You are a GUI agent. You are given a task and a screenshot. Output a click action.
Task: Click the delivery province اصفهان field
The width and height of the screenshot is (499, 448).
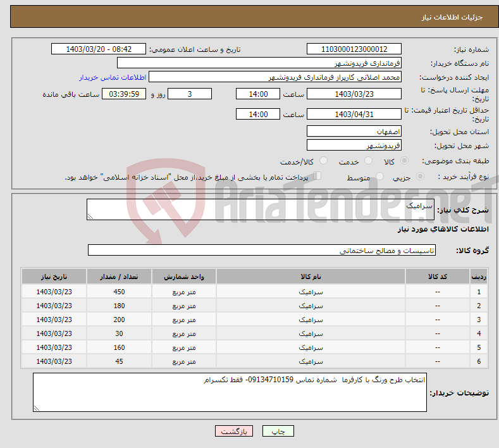(x=354, y=131)
